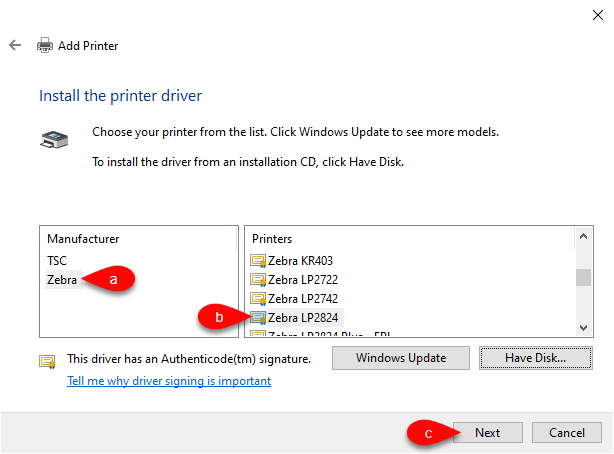The image size is (614, 454).
Task: Select TSC in the Manufacturer list
Action: coord(57,260)
